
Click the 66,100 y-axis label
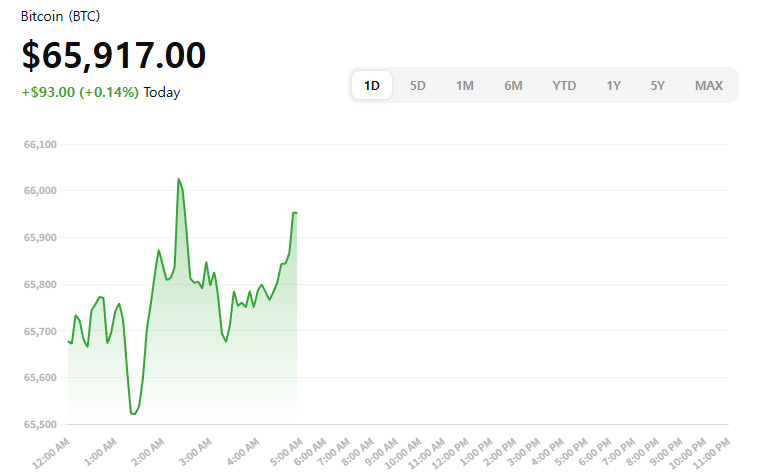[40, 144]
